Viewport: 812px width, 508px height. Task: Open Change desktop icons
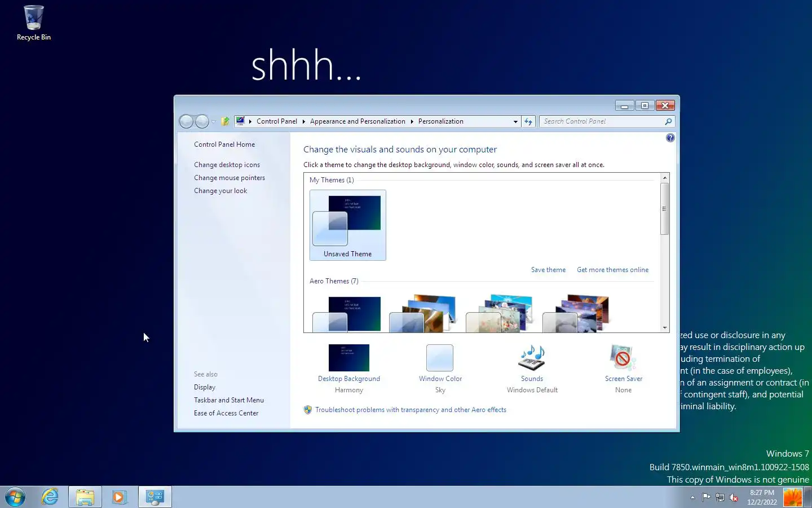(227, 165)
